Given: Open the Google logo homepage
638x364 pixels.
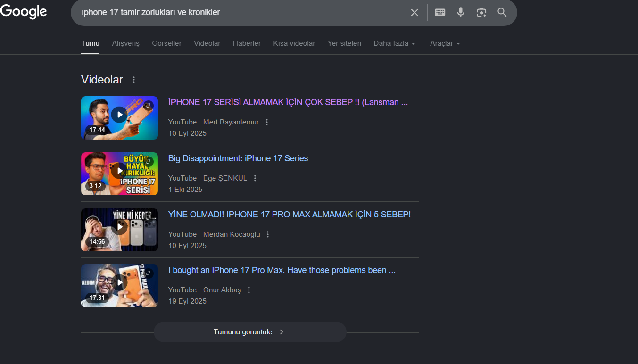Looking at the screenshot, I should point(24,12).
